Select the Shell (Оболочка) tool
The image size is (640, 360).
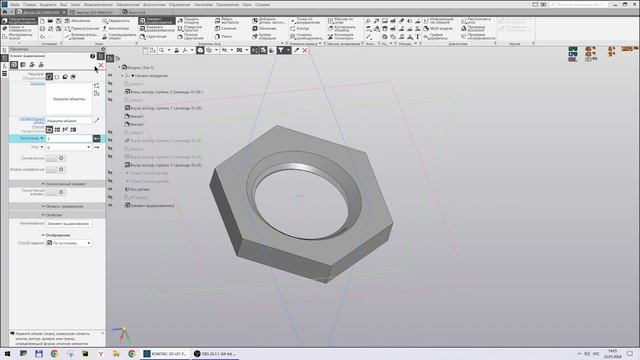(x=264, y=29)
